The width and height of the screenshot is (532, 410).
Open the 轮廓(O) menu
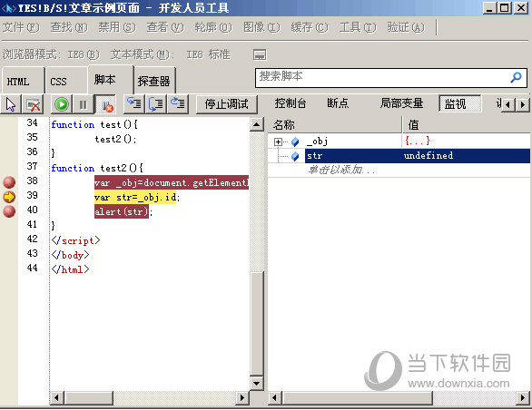213,27
